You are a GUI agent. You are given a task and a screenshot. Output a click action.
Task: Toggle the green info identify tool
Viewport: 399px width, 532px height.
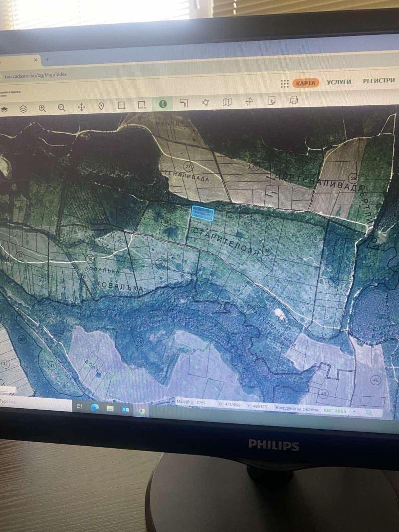pos(163,104)
